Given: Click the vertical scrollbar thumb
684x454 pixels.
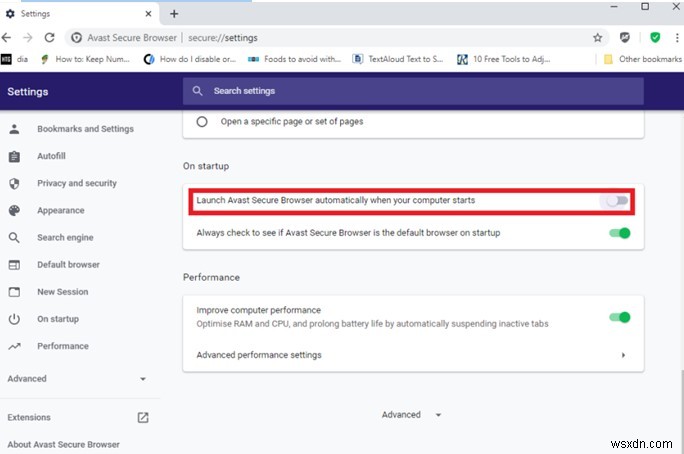Looking at the screenshot, I should [x=681, y=411].
